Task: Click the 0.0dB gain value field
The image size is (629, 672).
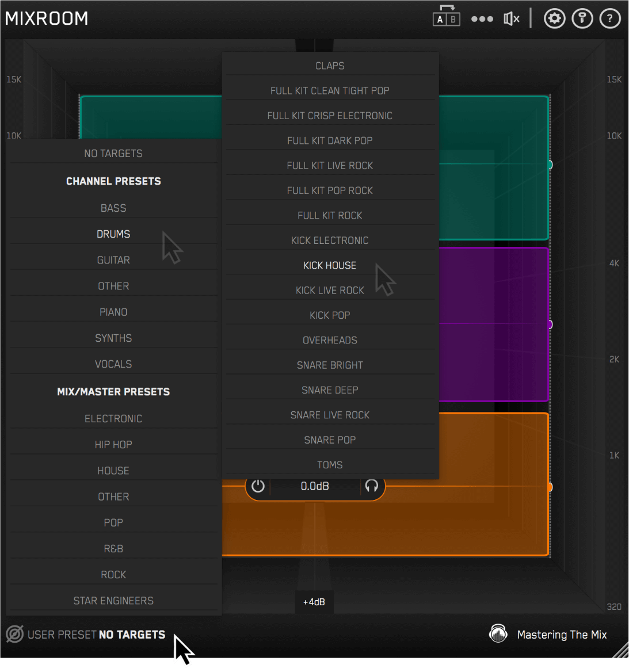Action: (315, 486)
